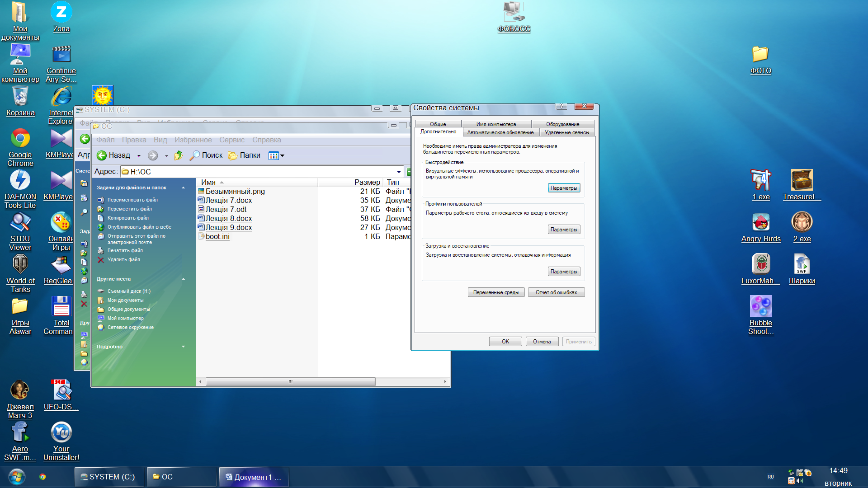The height and width of the screenshot is (488, 868).
Task: Click the Поиск search toolbar button
Action: [x=206, y=155]
